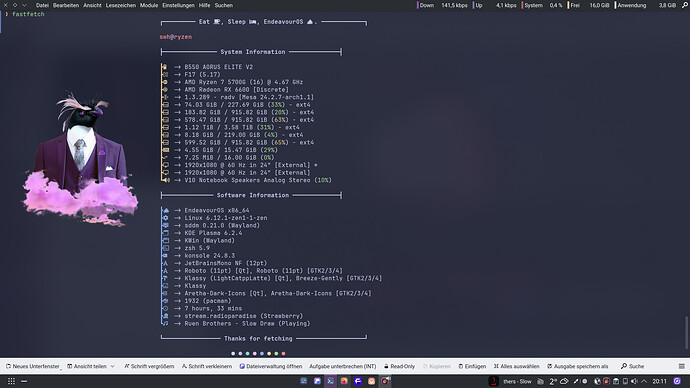Image resolution: width=690 pixels, height=388 pixels.
Task: Open the application launcher grid icon
Action: [11, 381]
